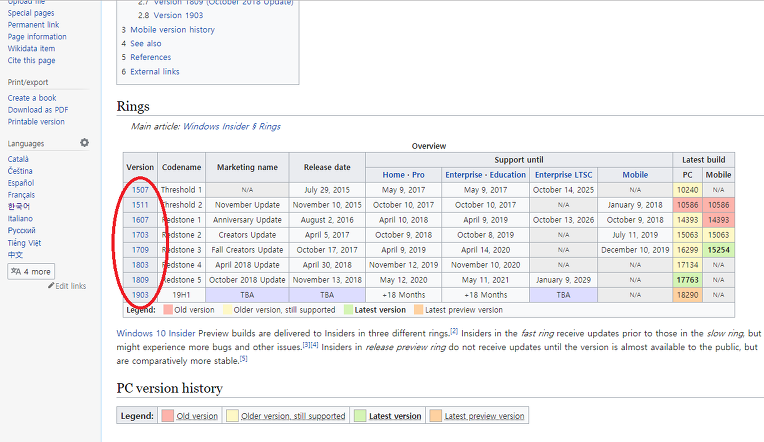Switch to Čeština language

click(x=20, y=171)
